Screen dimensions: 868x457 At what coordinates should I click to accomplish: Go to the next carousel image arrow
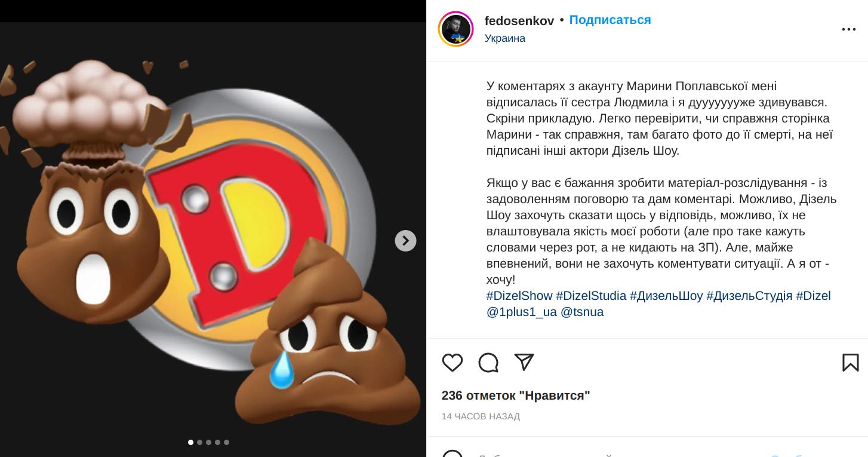(x=405, y=241)
